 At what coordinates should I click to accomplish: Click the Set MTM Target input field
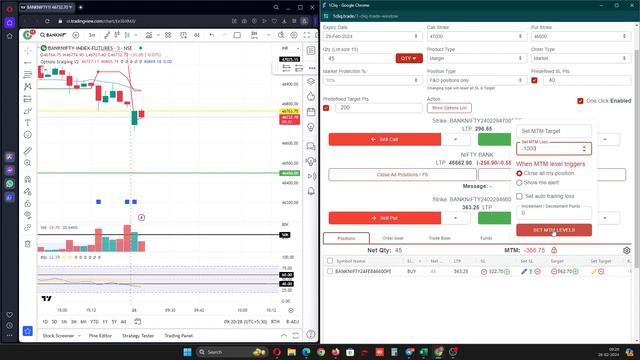[554, 131]
